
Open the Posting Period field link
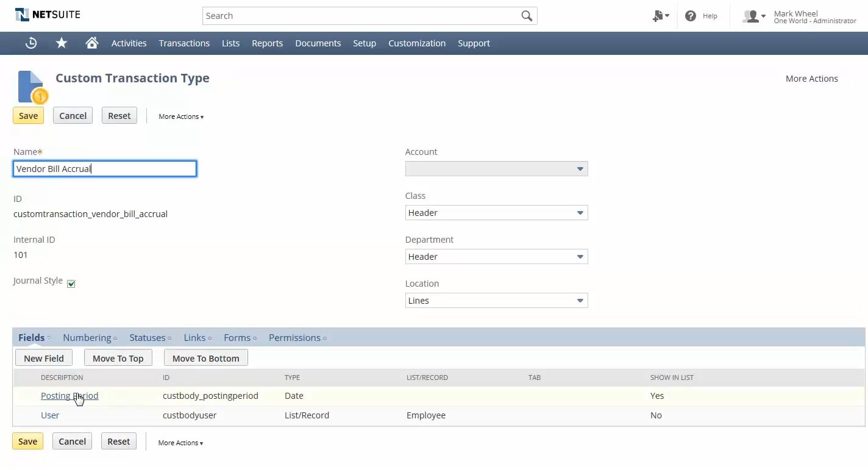[69, 396]
